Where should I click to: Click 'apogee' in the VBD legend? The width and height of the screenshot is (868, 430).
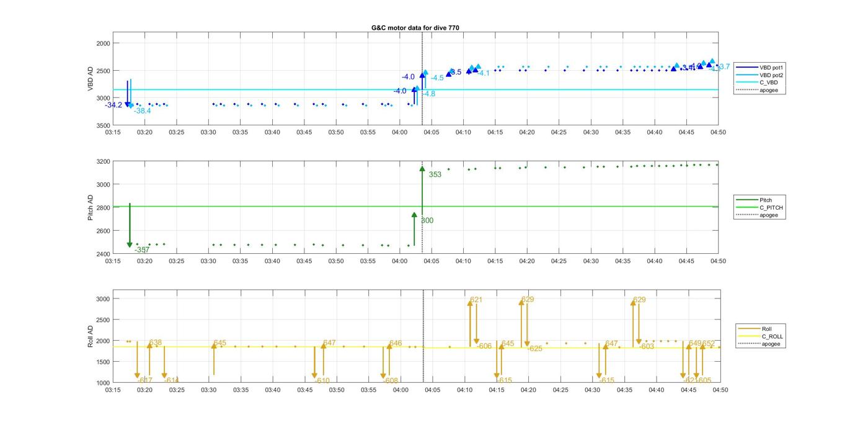tap(768, 91)
